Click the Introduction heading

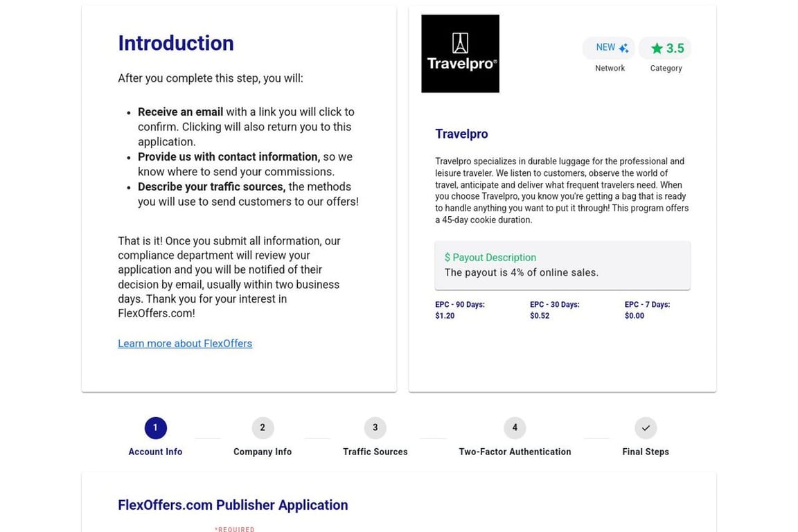(x=175, y=43)
